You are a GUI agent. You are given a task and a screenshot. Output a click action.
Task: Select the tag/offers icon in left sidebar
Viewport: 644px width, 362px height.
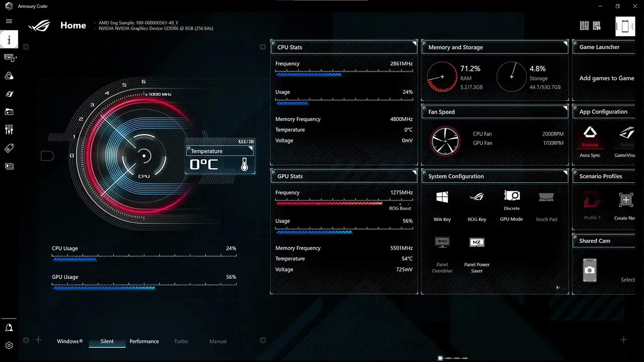10,148
